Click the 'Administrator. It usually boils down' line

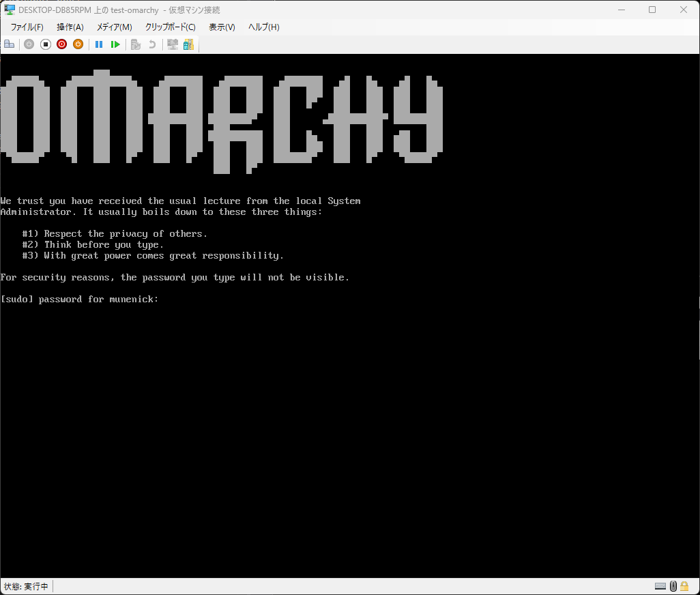161,212
